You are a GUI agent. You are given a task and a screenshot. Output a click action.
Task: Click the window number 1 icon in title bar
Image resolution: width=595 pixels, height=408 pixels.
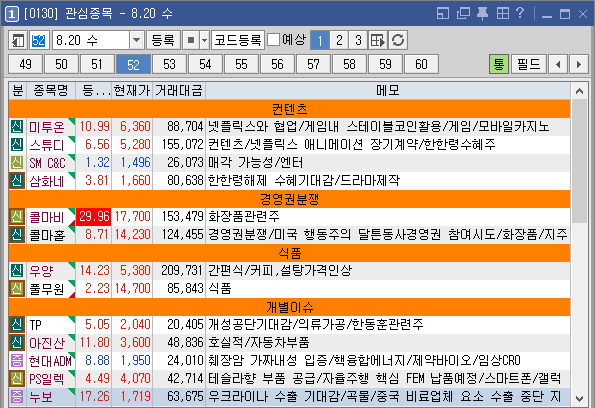[12, 14]
